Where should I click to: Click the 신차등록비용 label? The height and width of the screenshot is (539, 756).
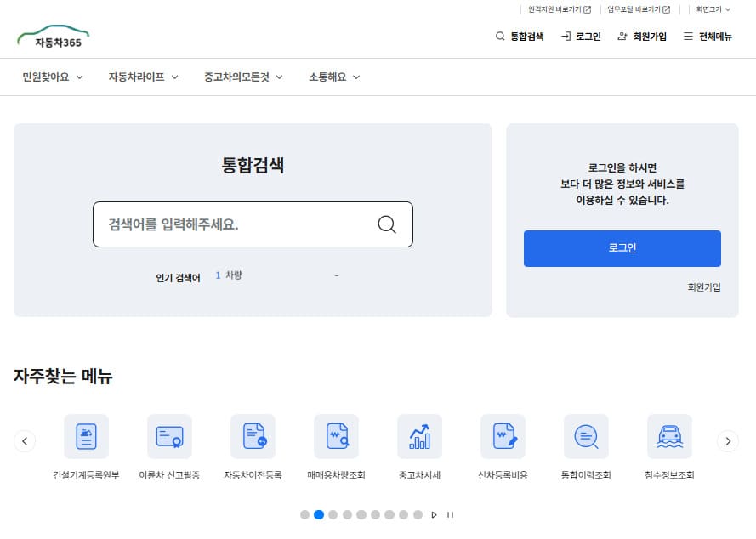click(503, 475)
